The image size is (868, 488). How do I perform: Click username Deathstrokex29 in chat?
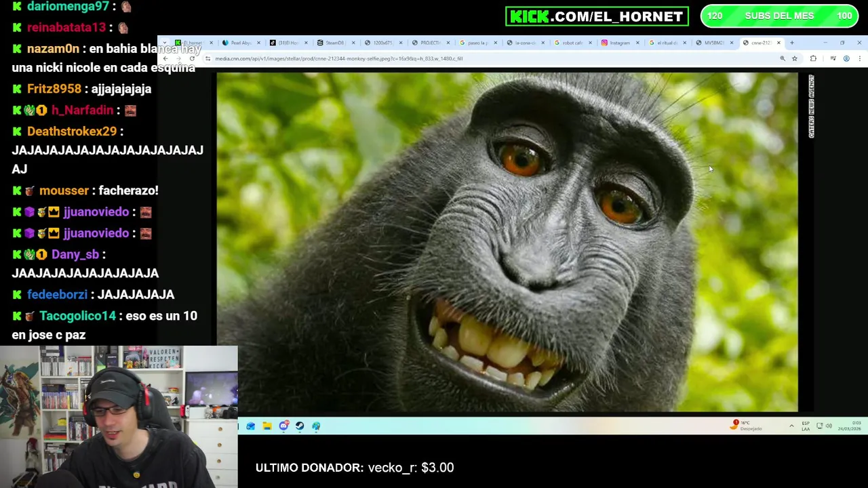tap(72, 131)
